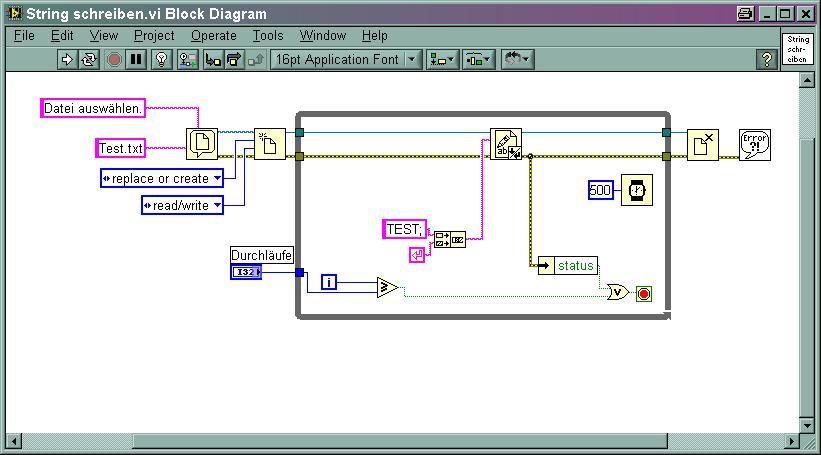821x455 pixels.
Task: Open the replace or create enum constant
Action: click(162, 179)
